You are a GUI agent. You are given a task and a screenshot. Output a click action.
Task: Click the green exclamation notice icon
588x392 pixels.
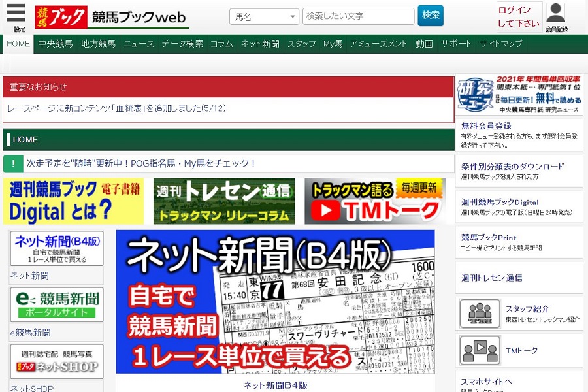coord(13,163)
